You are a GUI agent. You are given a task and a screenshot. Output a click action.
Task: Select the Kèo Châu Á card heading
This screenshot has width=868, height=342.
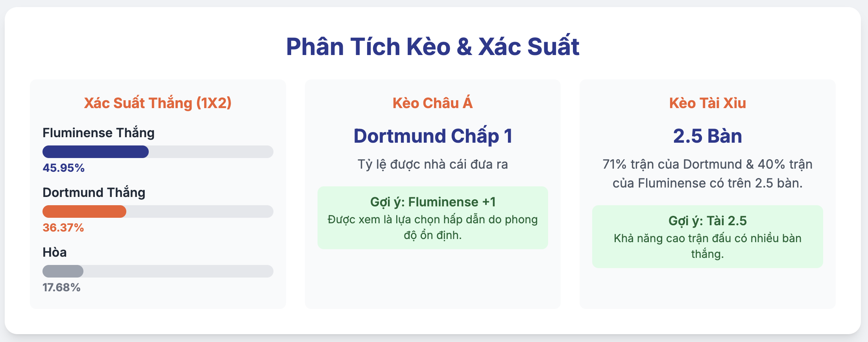(x=432, y=103)
